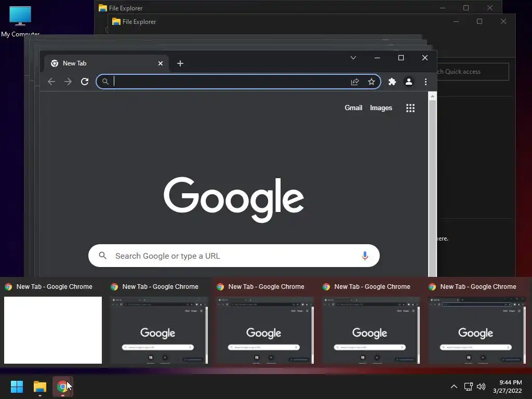Open the Windows Start menu
Screen dimensions: 532x399
(17, 387)
